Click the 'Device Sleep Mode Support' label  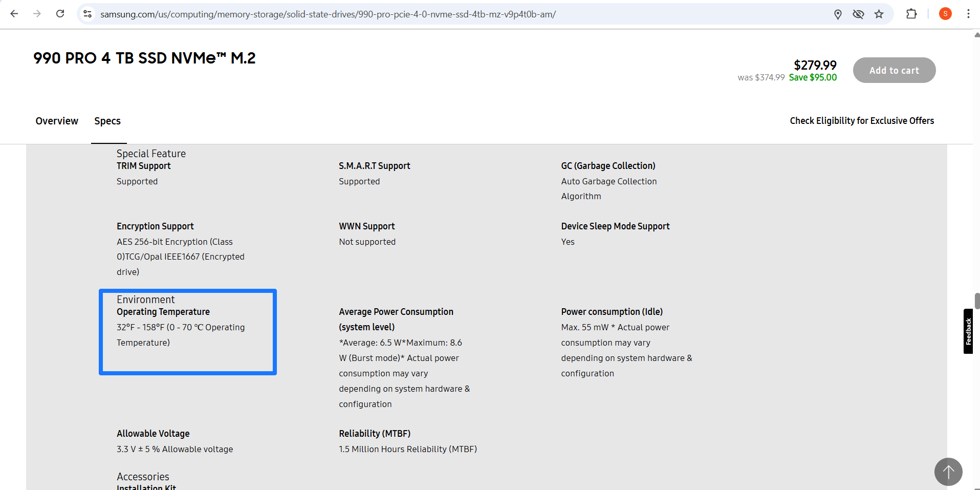[615, 226]
